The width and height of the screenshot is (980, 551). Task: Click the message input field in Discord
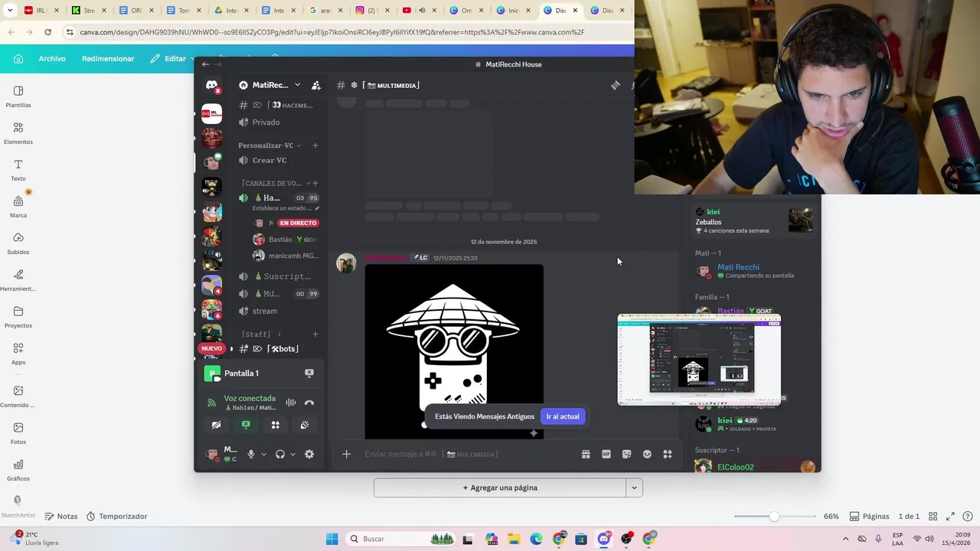(467, 454)
